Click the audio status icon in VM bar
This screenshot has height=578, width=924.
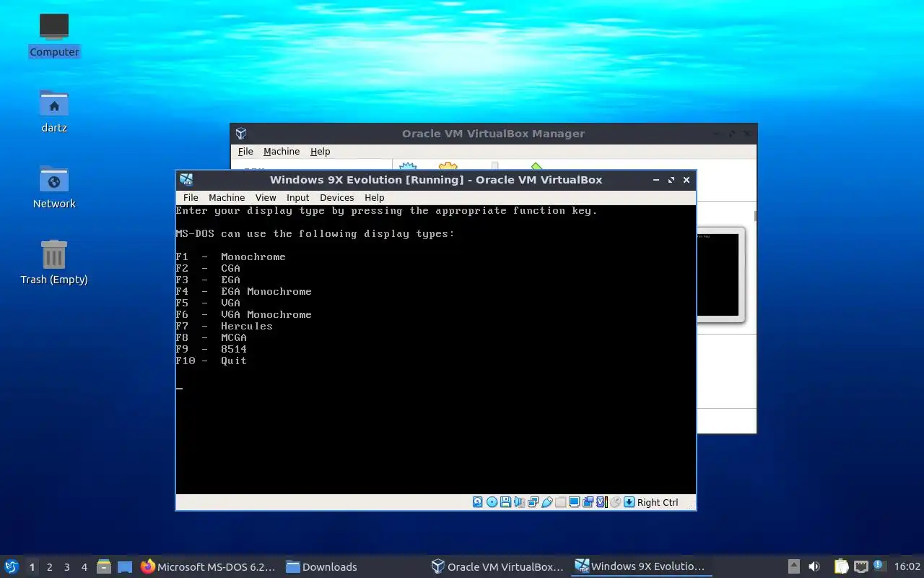point(519,502)
